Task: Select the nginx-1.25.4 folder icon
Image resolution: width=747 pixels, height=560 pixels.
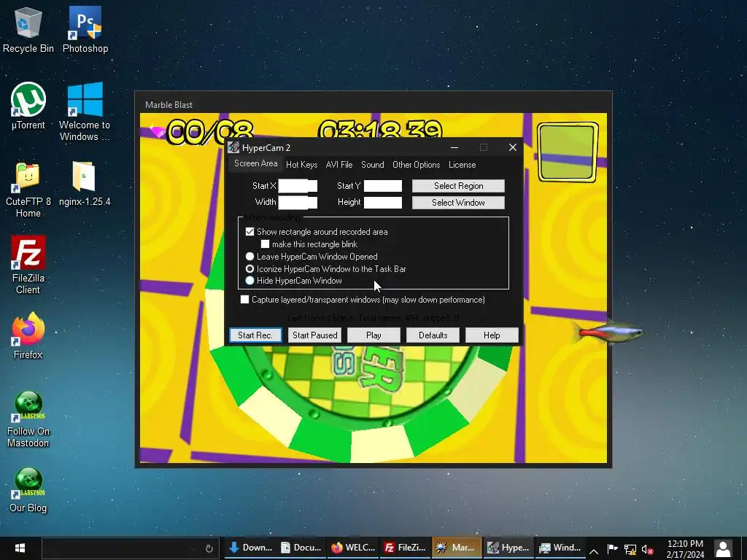Action: point(85,183)
